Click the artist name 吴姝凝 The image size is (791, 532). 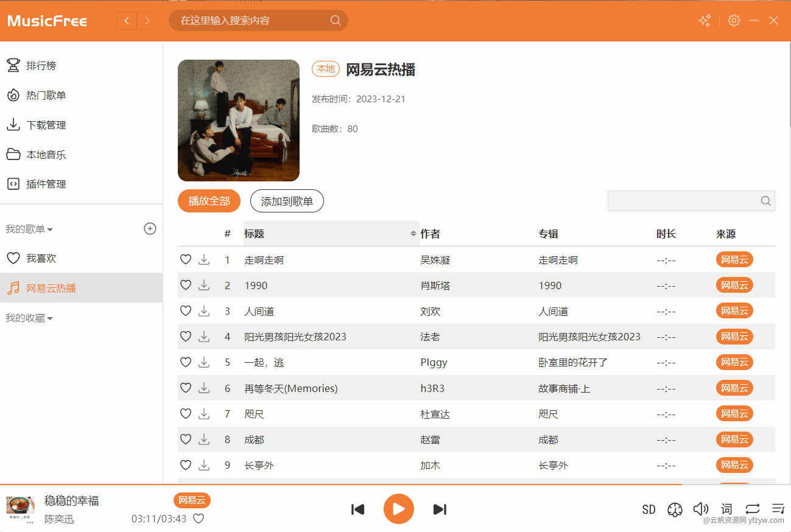tap(435, 260)
